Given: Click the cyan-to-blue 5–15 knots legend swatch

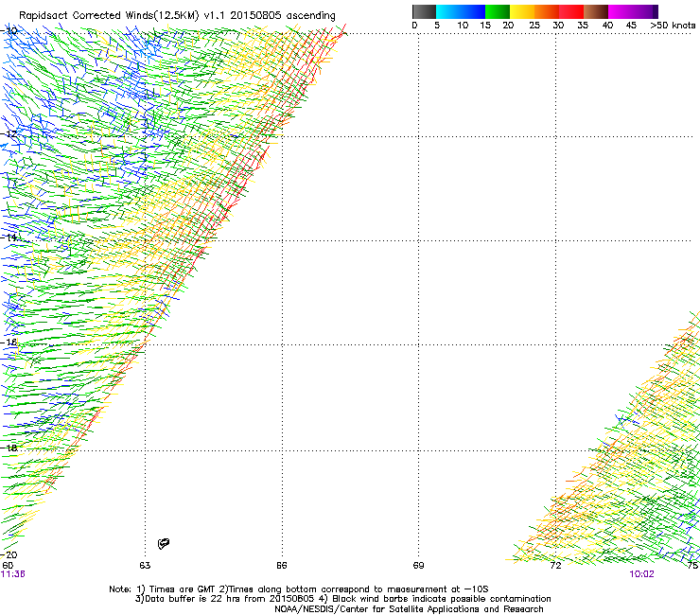Looking at the screenshot, I should (461, 11).
